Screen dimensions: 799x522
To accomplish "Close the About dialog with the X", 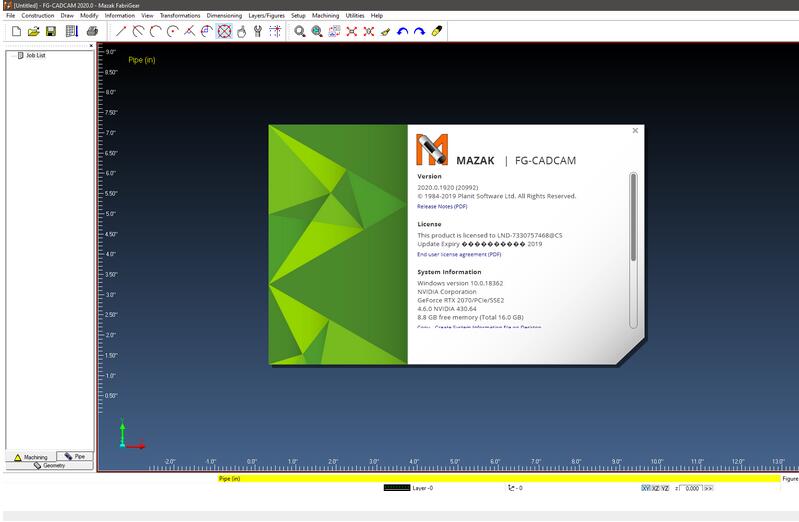I will pos(635,130).
